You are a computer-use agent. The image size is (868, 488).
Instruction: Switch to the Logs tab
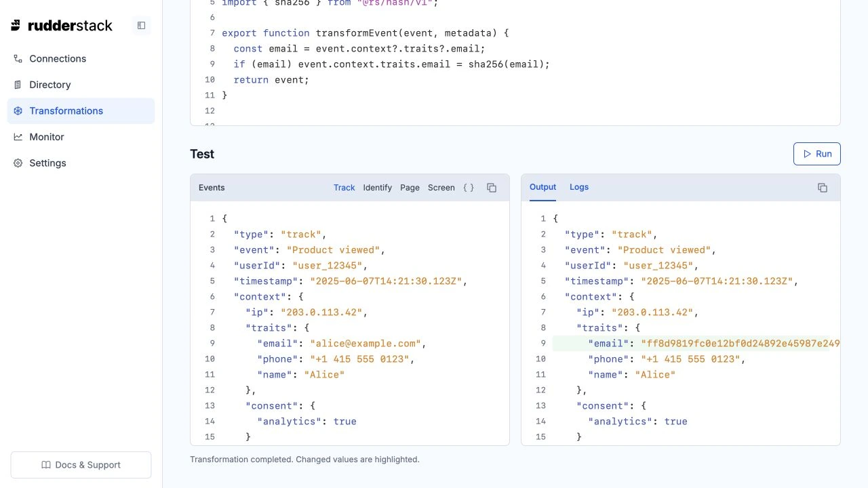click(x=579, y=187)
